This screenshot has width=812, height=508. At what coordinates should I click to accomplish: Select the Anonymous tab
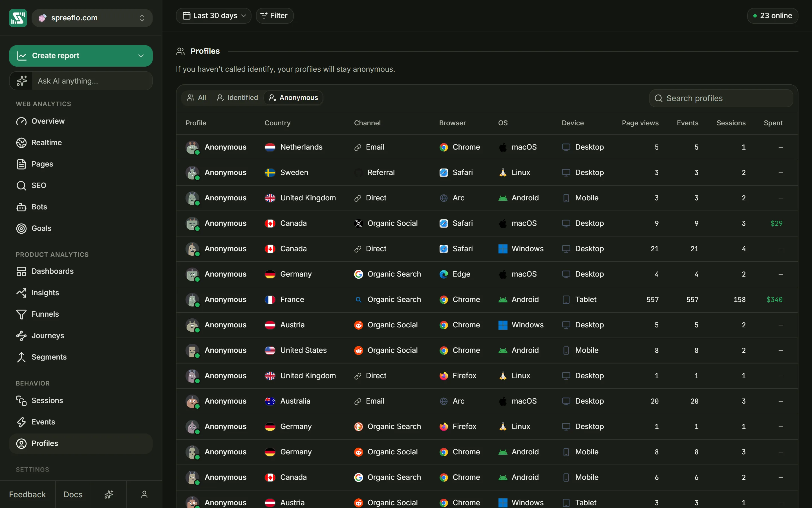pyautogui.click(x=293, y=98)
